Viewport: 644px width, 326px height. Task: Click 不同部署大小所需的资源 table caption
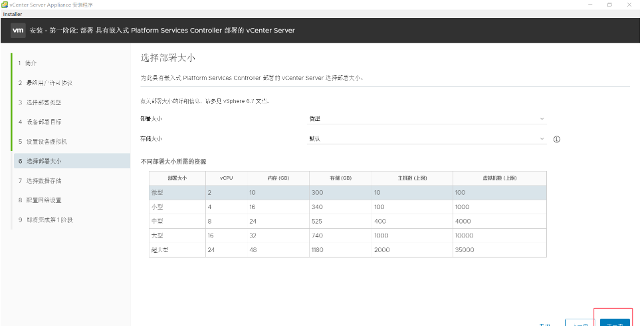click(173, 162)
